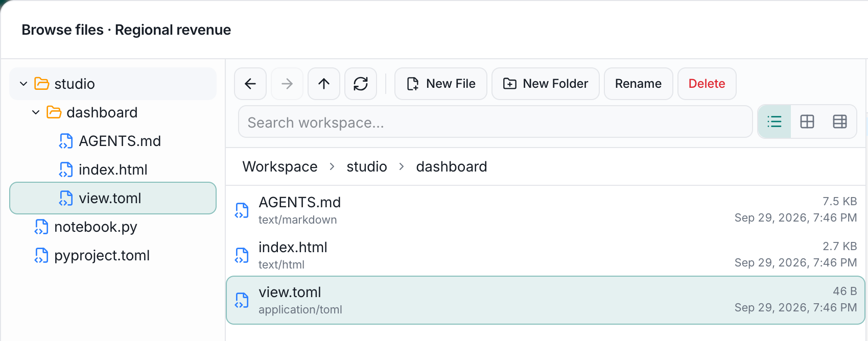
Task: Open AGENTS.md in the sidebar tree
Action: pos(113,141)
